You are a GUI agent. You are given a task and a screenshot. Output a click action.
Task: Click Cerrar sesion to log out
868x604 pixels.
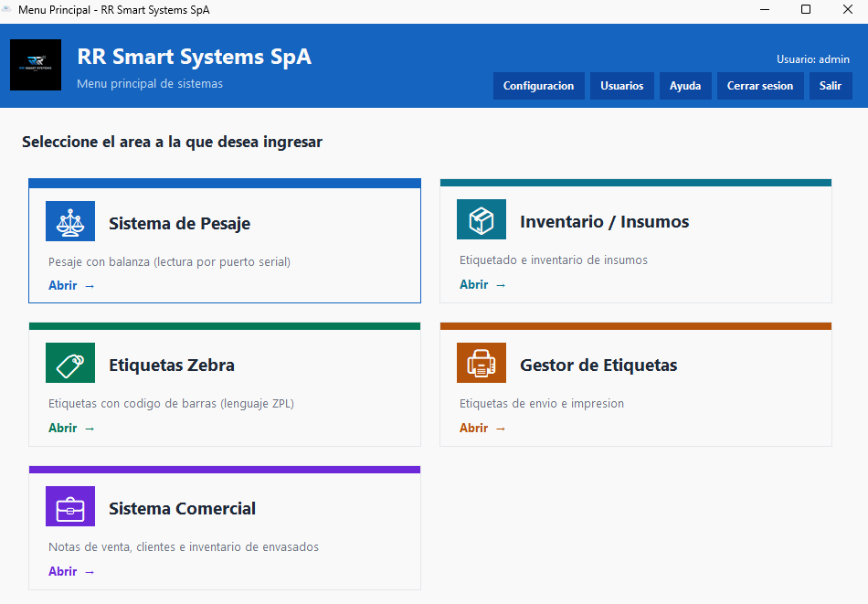(760, 86)
